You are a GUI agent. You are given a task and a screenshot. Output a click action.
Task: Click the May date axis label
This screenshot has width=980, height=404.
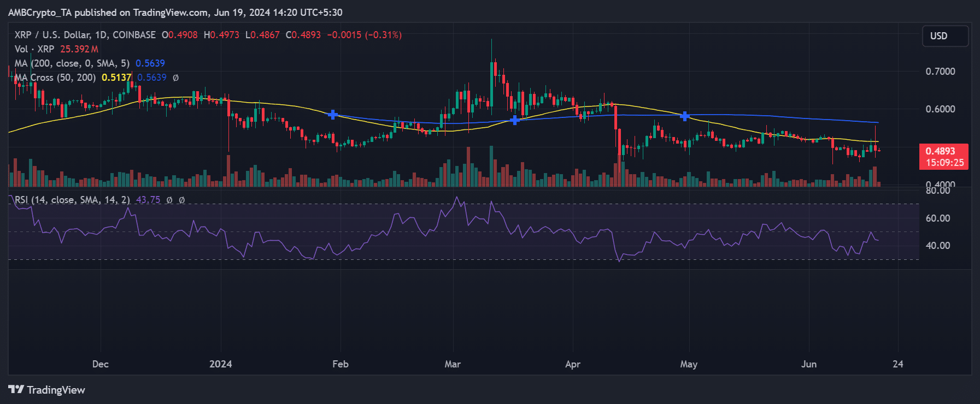click(x=689, y=364)
